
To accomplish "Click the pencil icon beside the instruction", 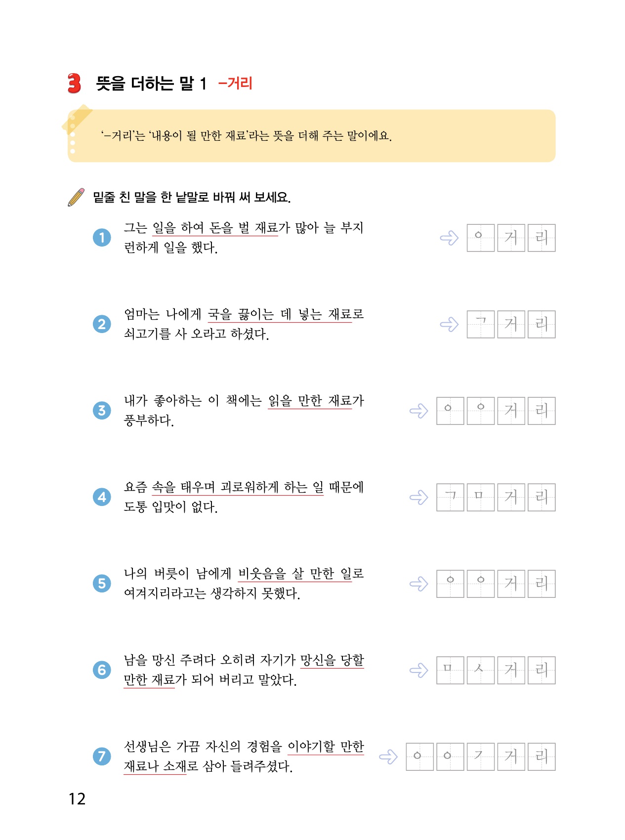I will pos(76,197).
